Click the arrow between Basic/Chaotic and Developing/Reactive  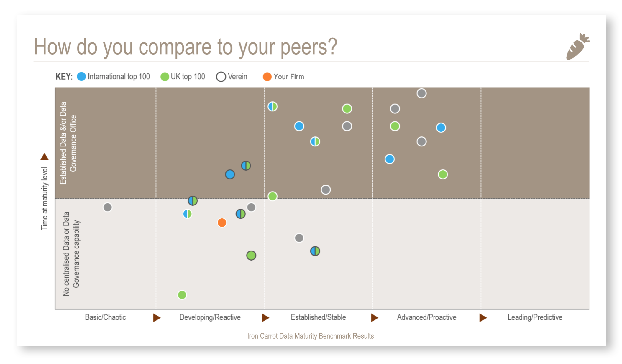[x=157, y=317]
